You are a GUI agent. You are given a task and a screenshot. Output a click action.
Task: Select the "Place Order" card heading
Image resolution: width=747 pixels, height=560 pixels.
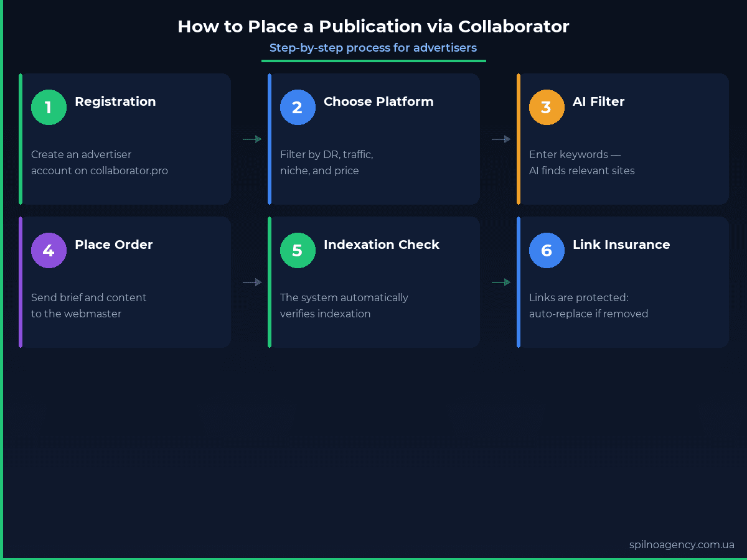[x=114, y=245]
